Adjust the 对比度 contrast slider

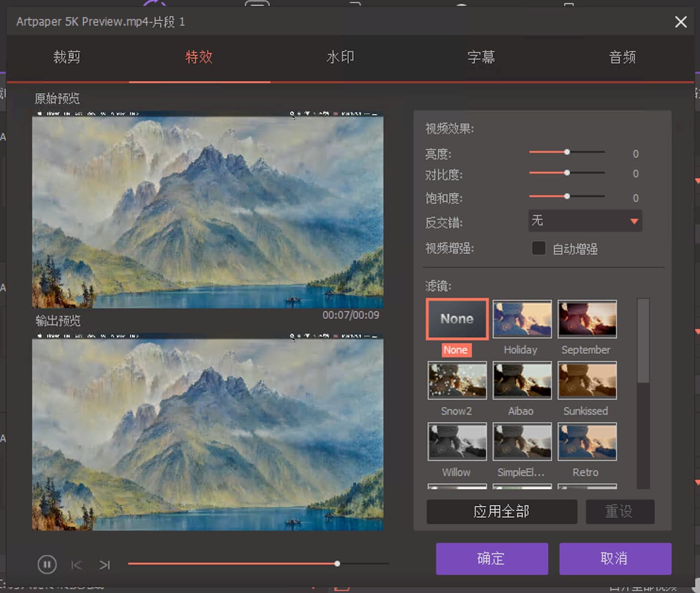point(567,173)
